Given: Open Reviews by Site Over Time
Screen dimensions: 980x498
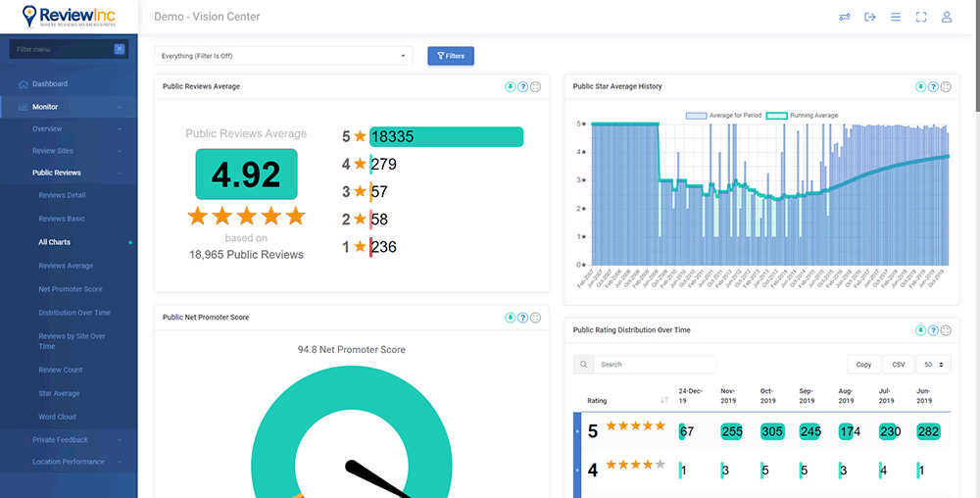Looking at the screenshot, I should pos(72,341).
